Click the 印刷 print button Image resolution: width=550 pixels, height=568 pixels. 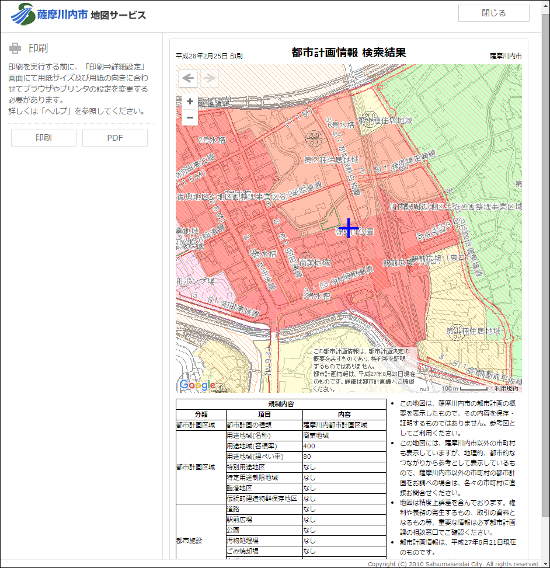point(44,138)
